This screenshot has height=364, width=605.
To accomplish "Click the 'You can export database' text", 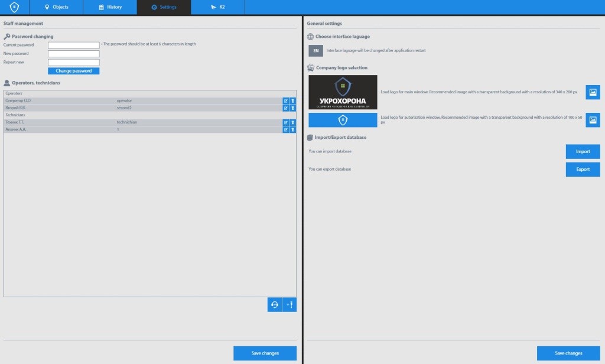I will pos(330,170).
